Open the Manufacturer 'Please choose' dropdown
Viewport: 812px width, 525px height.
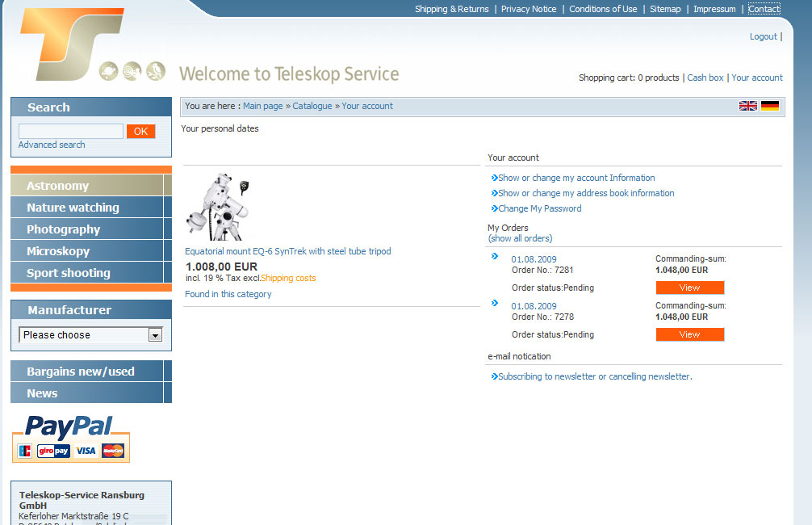[x=90, y=335]
